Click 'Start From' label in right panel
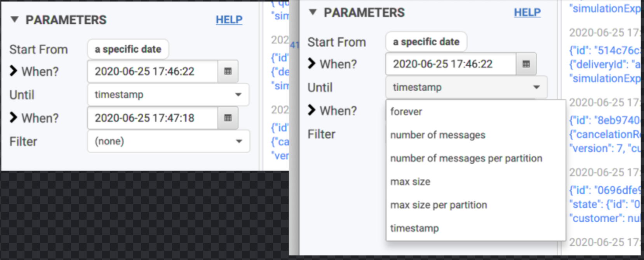Screen dimensions: 644x260 coord(337,42)
